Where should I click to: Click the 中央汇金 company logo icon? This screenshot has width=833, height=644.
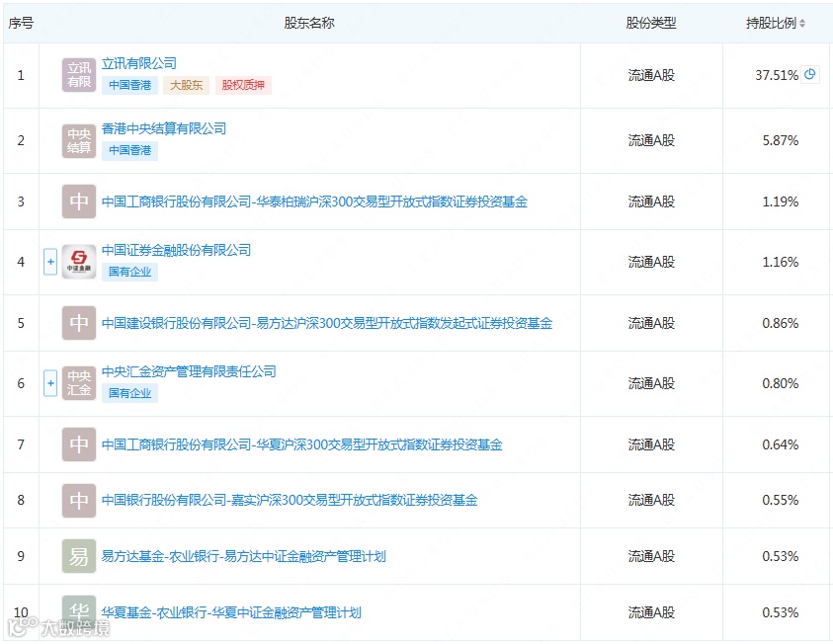79,383
